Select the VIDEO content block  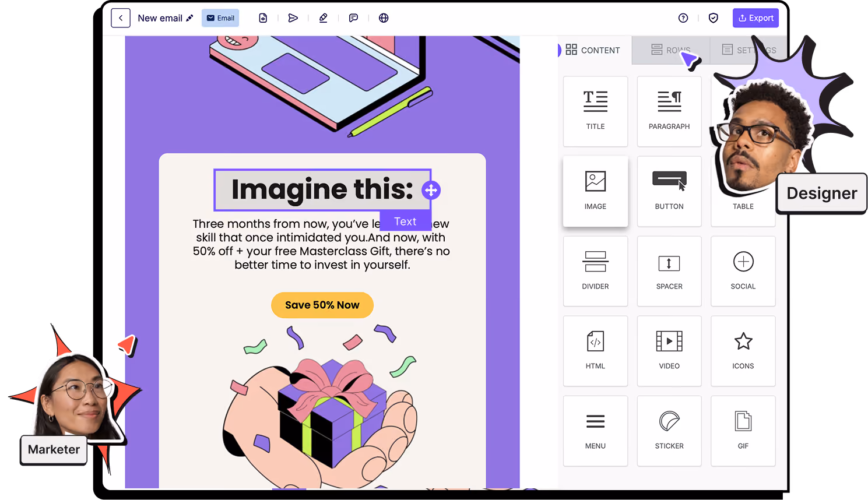pyautogui.click(x=669, y=351)
